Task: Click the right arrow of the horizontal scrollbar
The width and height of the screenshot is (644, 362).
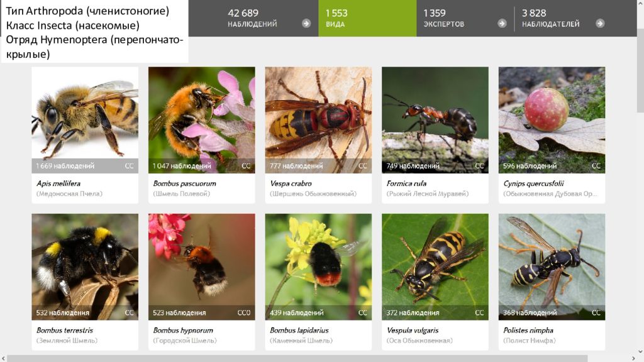Action: coord(633,359)
